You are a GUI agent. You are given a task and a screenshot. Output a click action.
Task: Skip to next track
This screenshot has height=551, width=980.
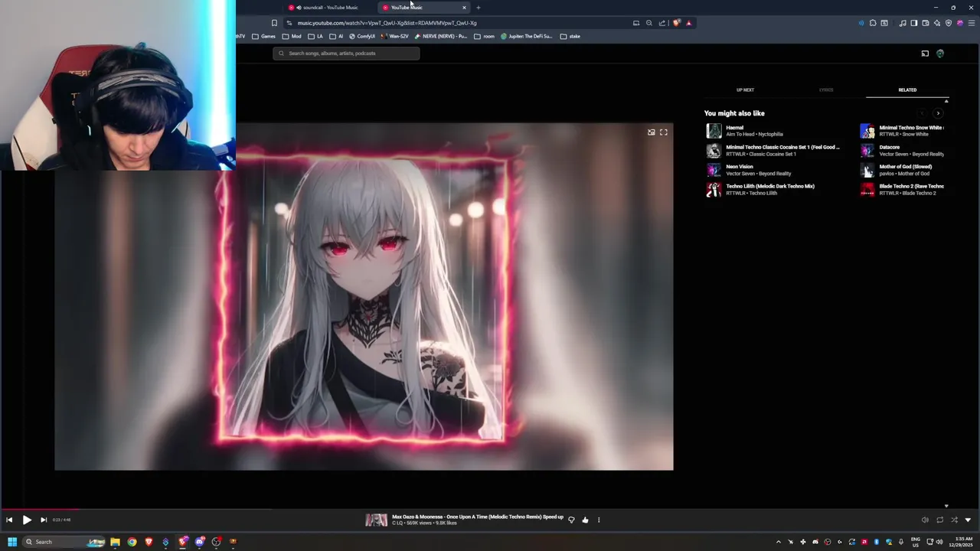(44, 520)
